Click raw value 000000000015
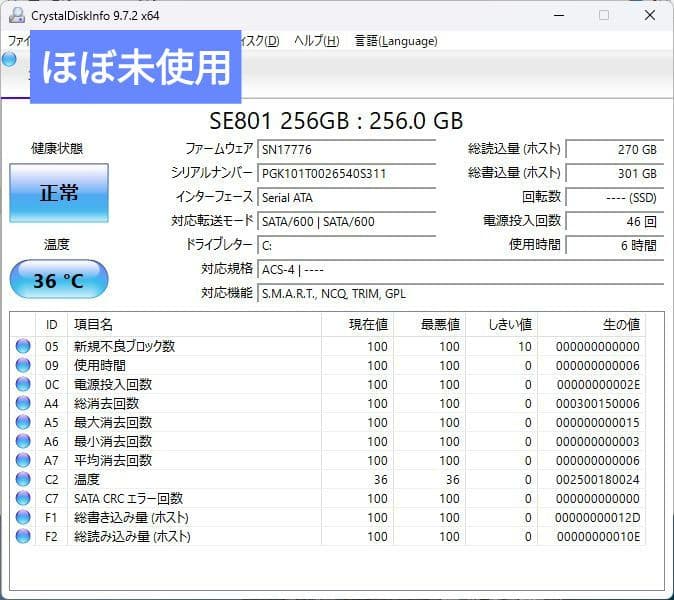Screen dimensions: 674x600 click(x=597, y=422)
